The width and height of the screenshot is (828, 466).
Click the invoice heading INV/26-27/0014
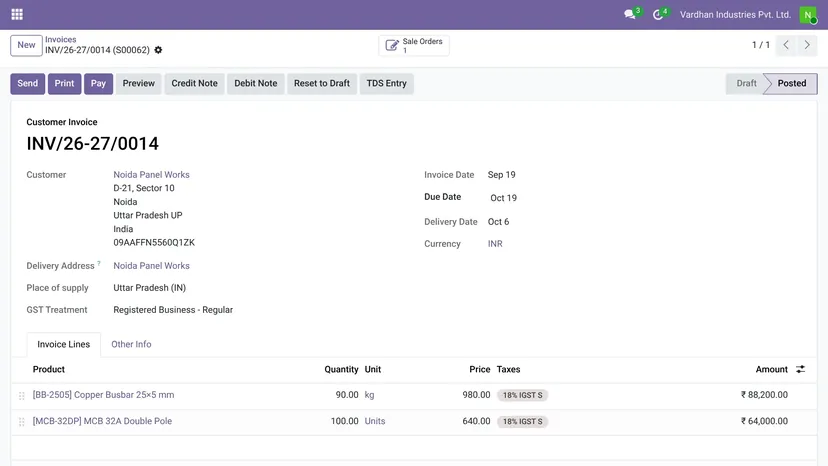[x=92, y=144]
